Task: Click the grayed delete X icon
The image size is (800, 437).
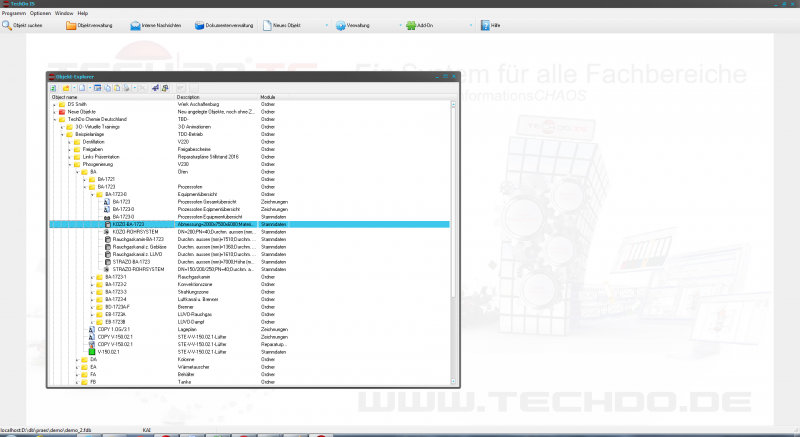Action: pyautogui.click(x=142, y=88)
